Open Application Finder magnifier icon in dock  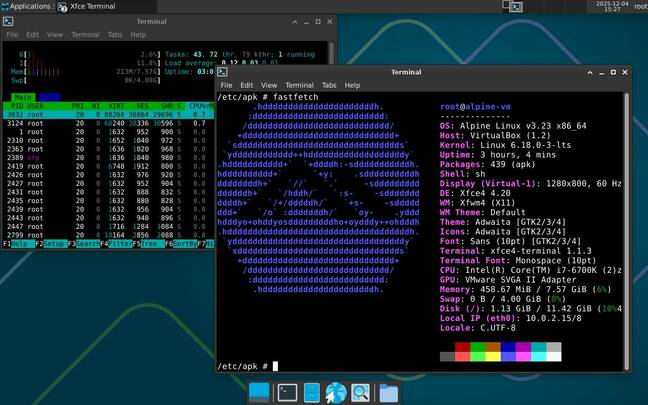coord(360,393)
